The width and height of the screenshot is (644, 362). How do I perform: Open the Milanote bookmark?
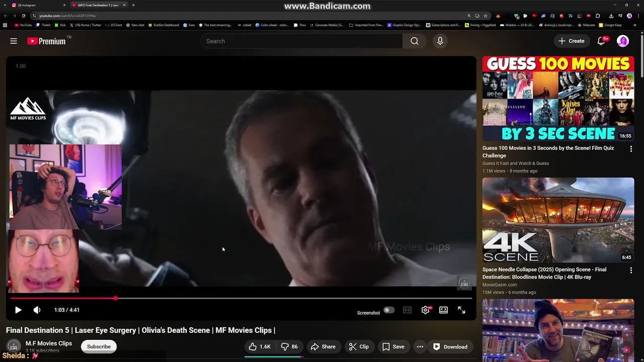[586, 25]
